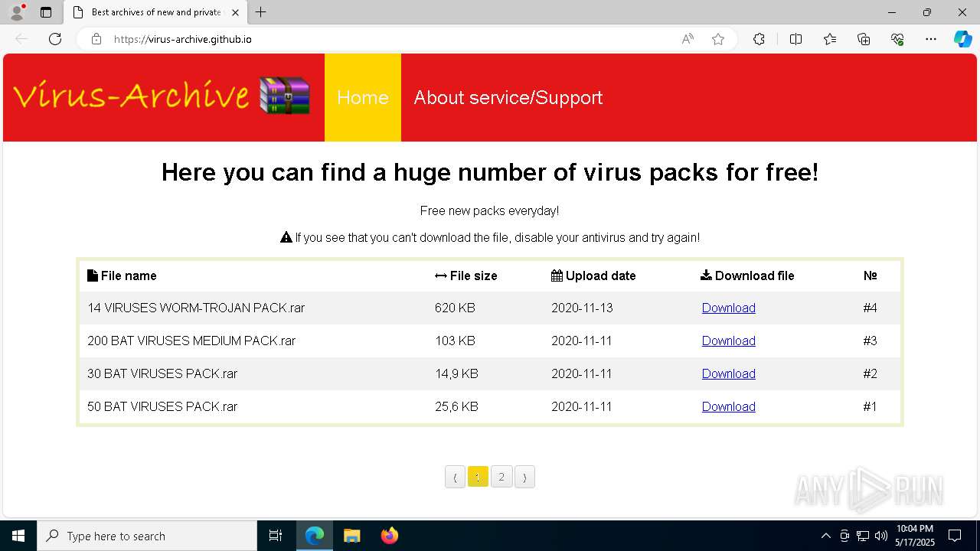Open the taskbar clock and date
Viewport: 980px width, 551px height.
coord(915,536)
